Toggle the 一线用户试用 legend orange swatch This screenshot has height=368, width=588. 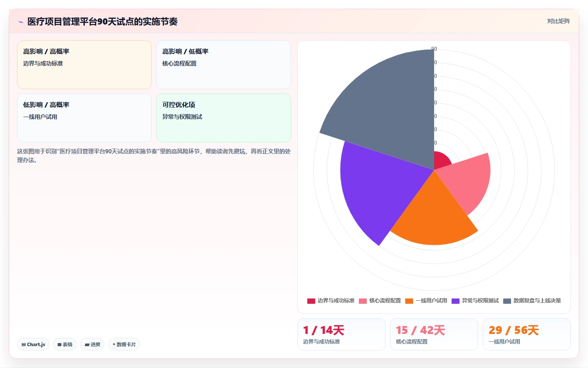409,301
